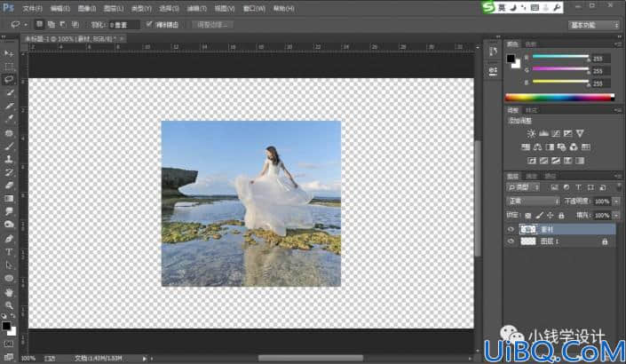Add a Brightness/Contrast adjustment

(531, 133)
